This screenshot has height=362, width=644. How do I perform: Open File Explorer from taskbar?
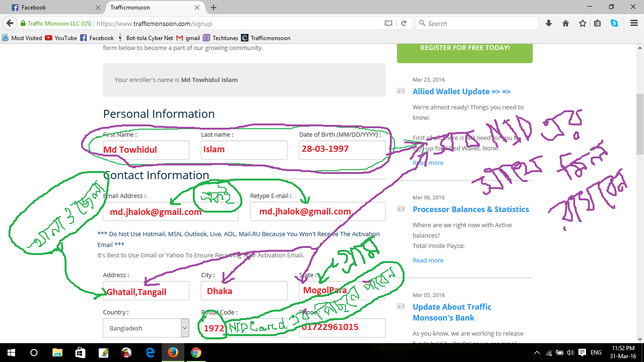point(57,353)
